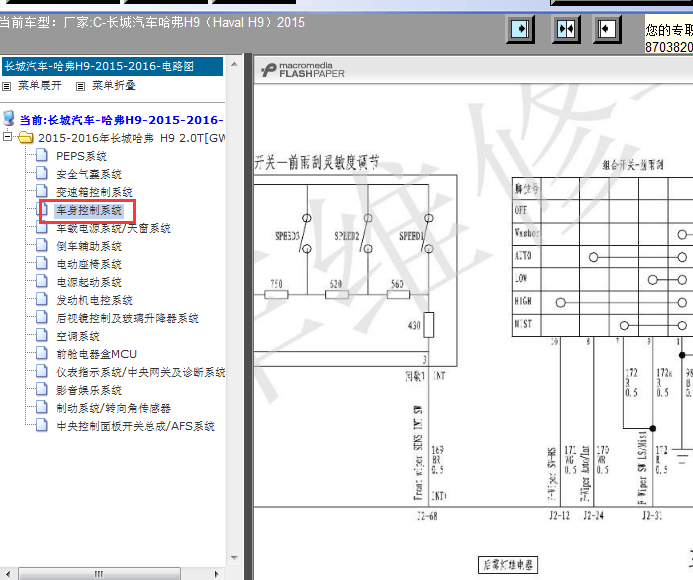Click folder icon of 2015-2016年长城哈弗 H9

tap(26, 138)
